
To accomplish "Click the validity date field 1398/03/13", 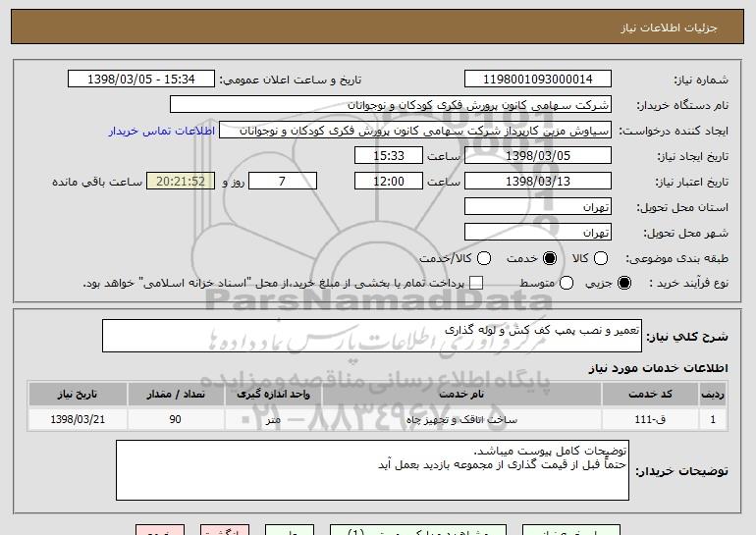I will (538, 182).
